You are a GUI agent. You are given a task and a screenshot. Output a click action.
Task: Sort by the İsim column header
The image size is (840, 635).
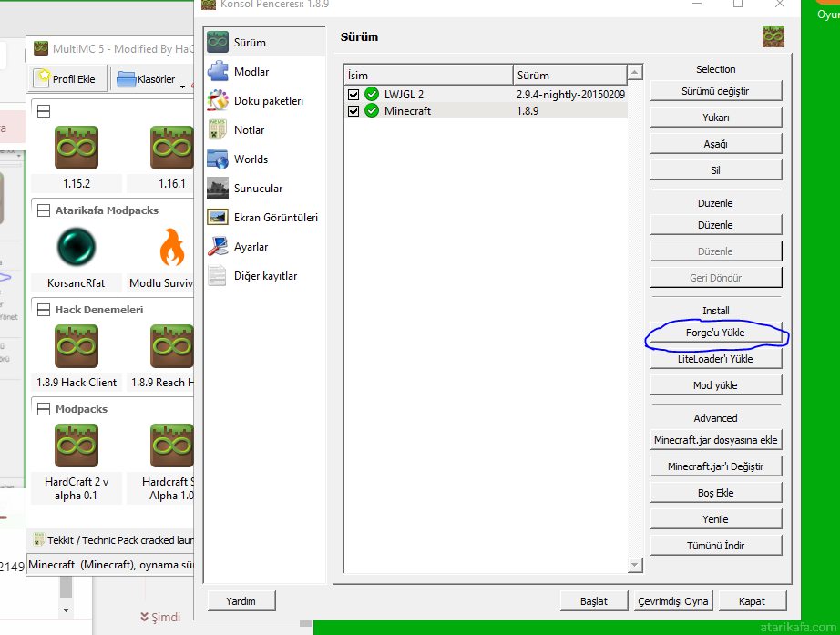coord(428,75)
